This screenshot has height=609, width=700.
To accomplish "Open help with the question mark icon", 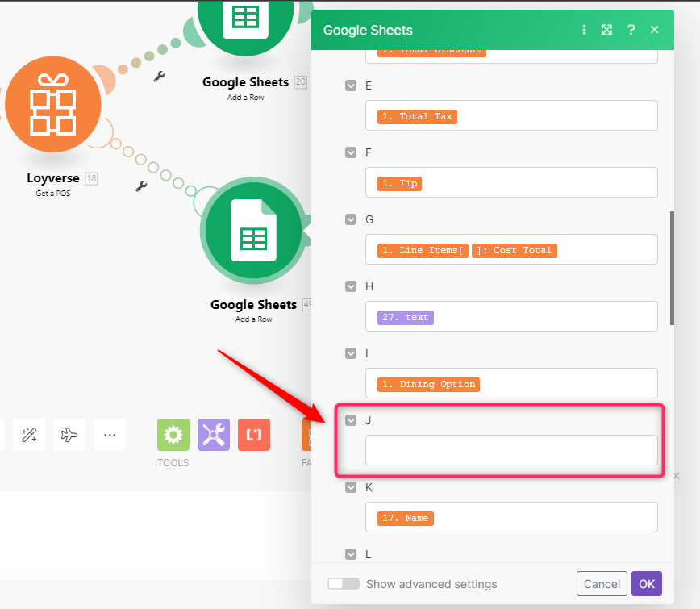I will (631, 30).
